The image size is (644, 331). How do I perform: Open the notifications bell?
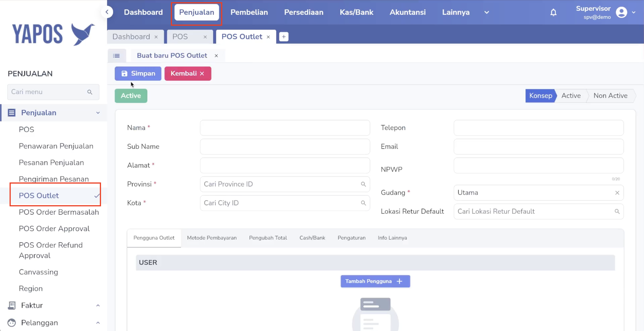click(553, 12)
